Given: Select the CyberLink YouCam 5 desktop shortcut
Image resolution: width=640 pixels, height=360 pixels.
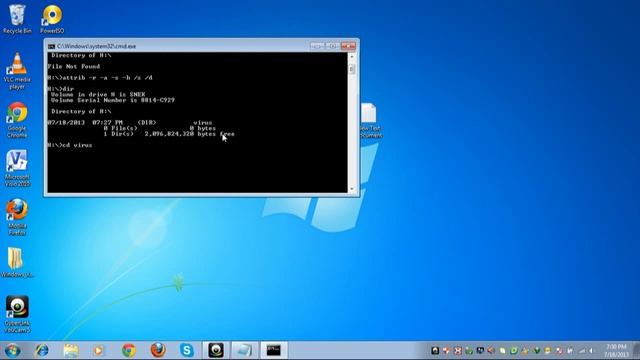Looking at the screenshot, I should [17, 314].
